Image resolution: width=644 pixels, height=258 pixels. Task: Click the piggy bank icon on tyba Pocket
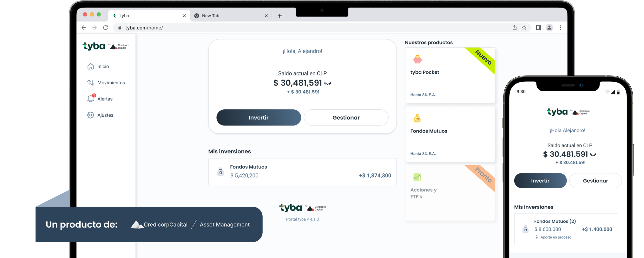(x=417, y=59)
